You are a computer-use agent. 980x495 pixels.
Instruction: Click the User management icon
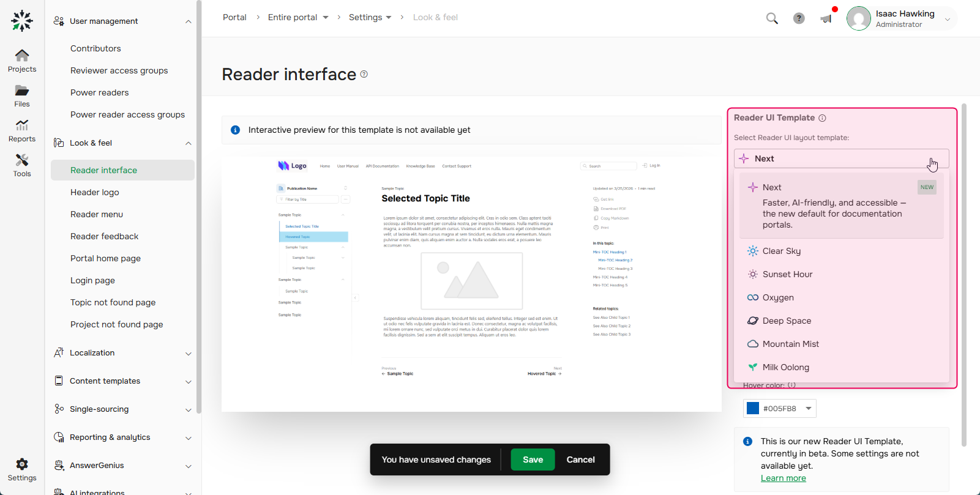pyautogui.click(x=59, y=21)
